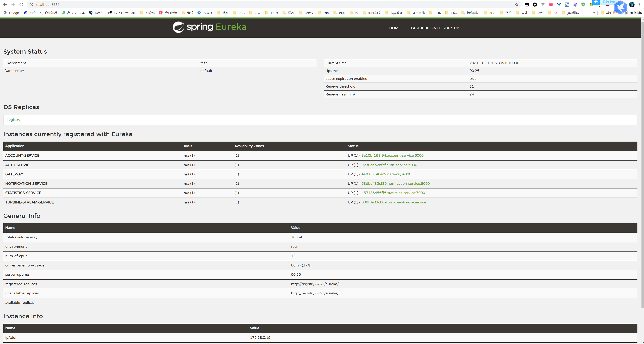644x344 pixels.
Task: Open the notification-service:8000 instance link
Action: pyautogui.click(x=395, y=183)
